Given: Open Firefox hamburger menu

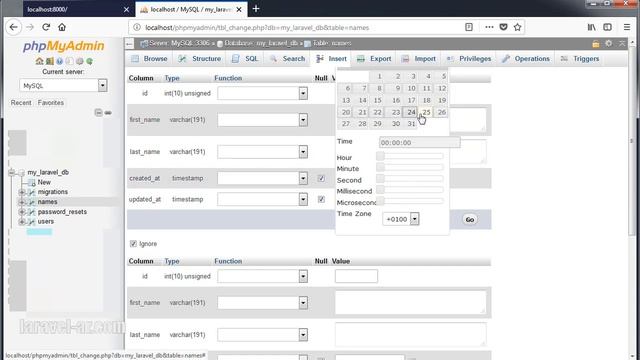Looking at the screenshot, I should pos(627,27).
